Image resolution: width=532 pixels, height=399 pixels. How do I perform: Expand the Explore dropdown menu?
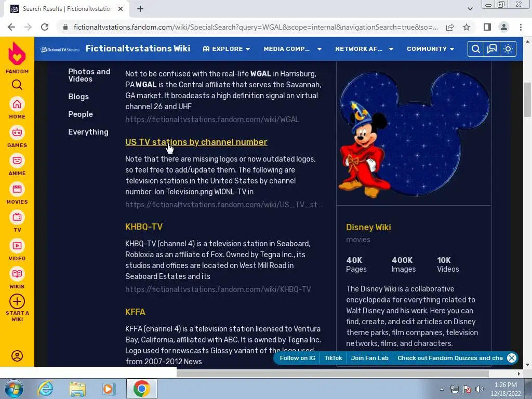pyautogui.click(x=227, y=49)
